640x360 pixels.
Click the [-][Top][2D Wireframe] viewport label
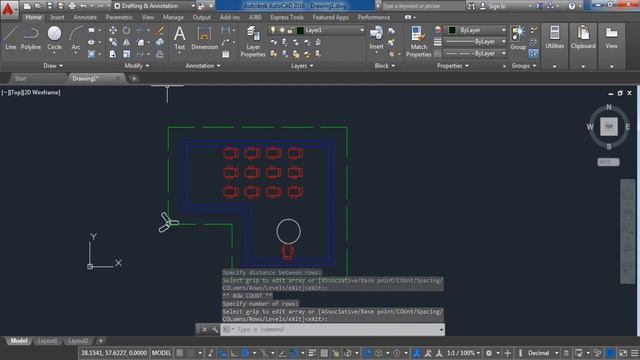[31, 93]
